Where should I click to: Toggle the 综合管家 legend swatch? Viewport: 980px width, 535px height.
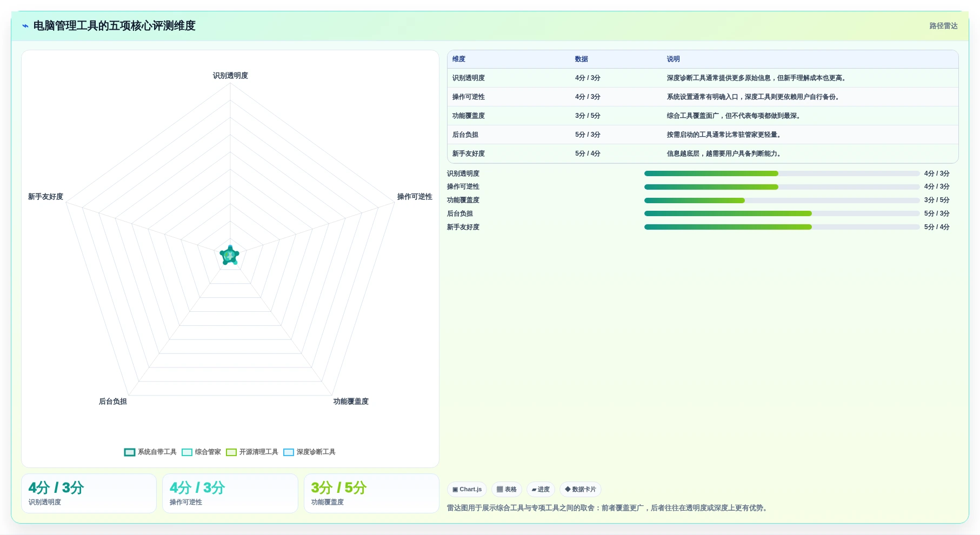tap(187, 452)
